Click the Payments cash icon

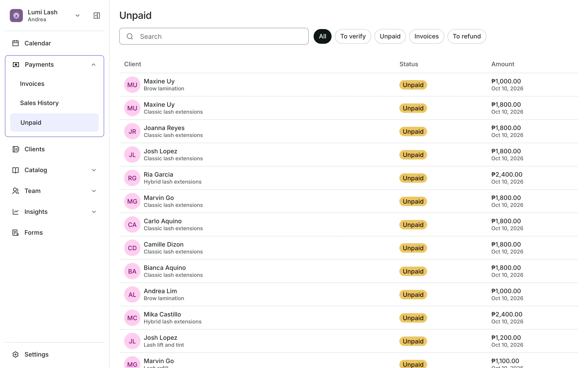click(16, 64)
